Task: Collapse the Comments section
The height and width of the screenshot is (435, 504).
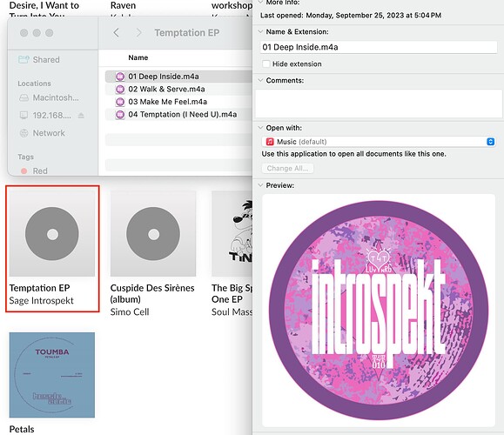Action: tap(260, 80)
